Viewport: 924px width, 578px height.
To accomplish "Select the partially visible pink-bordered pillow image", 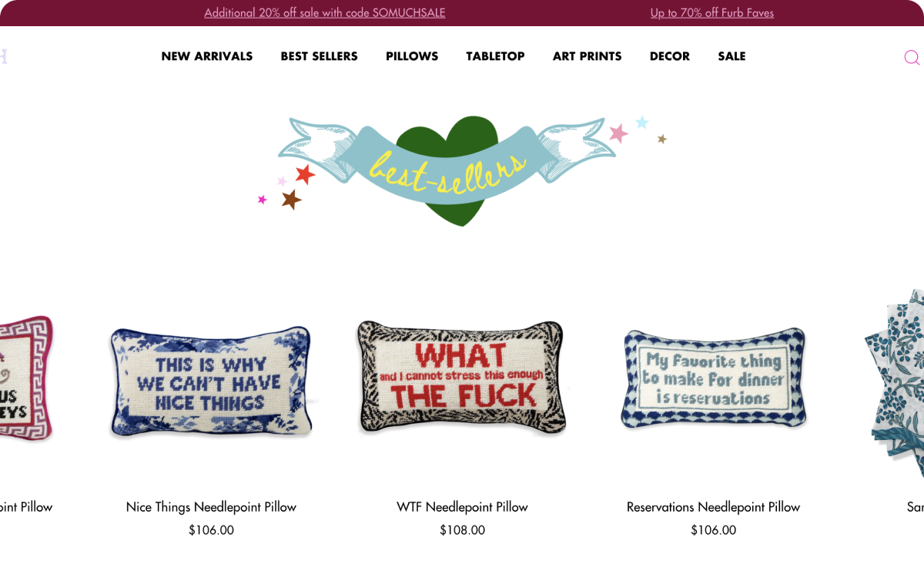I will tap(27, 378).
